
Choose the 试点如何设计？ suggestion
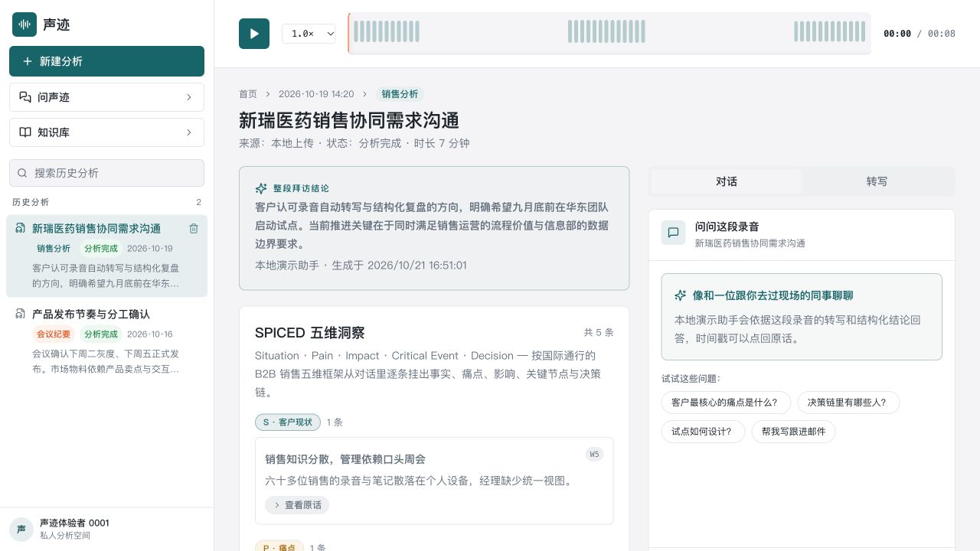click(701, 431)
